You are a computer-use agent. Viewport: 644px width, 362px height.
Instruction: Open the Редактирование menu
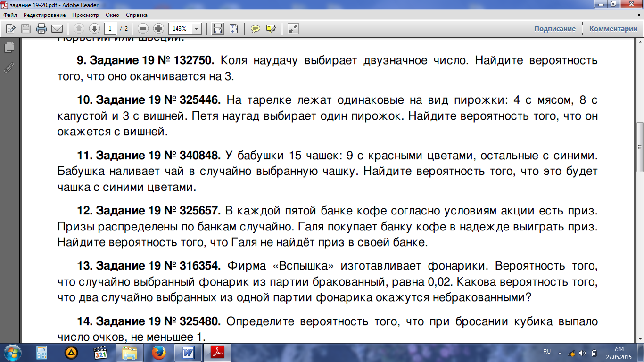(45, 15)
